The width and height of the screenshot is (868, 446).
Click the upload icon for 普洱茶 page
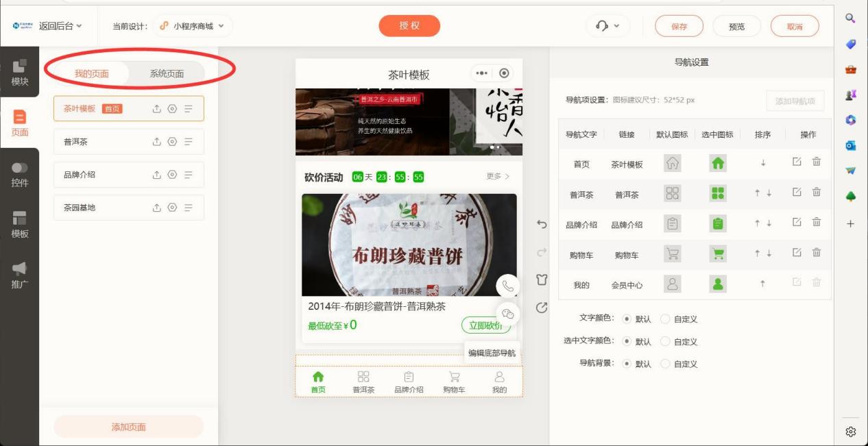click(x=156, y=142)
